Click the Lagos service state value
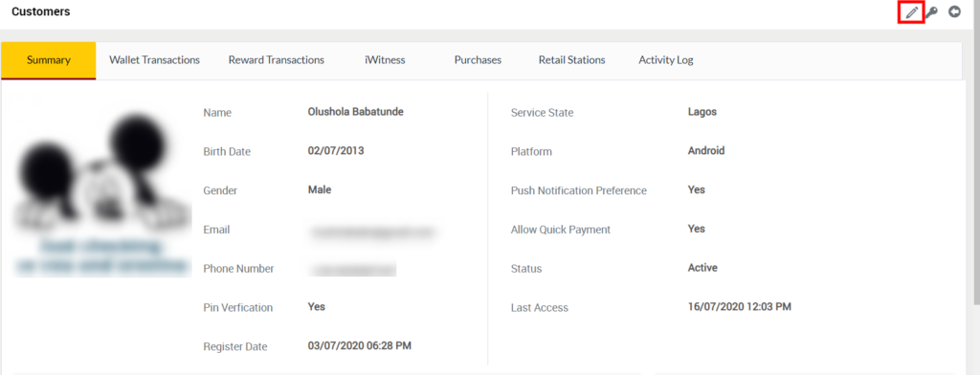The width and height of the screenshot is (980, 375). [x=702, y=113]
